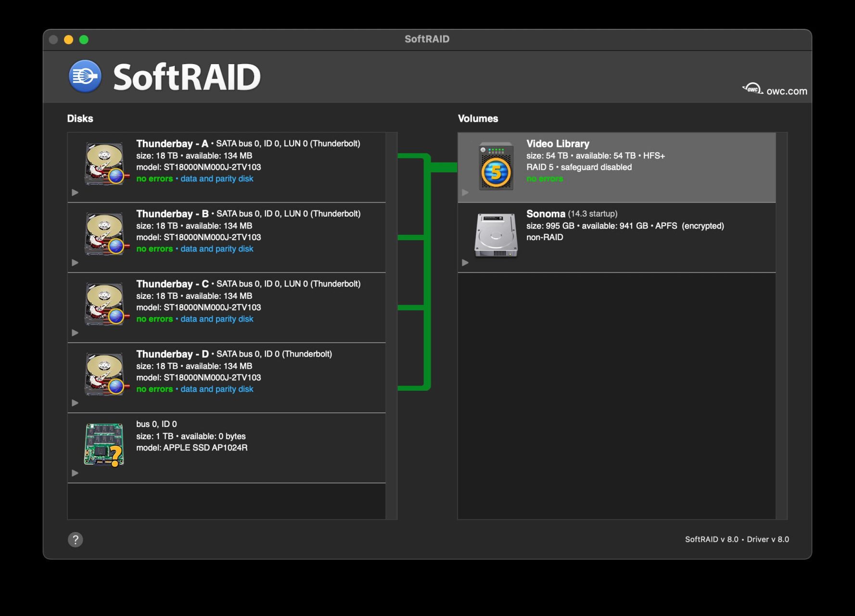Click the Sonoma drive icon
This screenshot has height=616, width=855.
pyautogui.click(x=496, y=236)
